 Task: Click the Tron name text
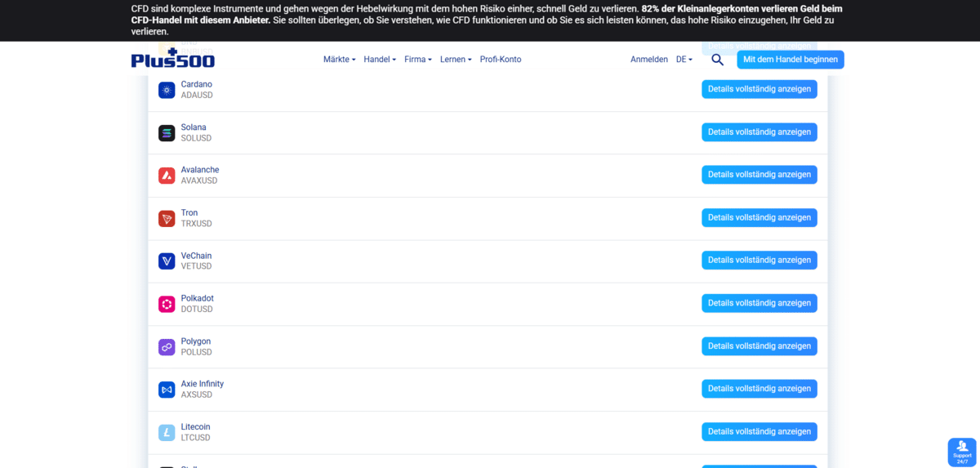[189, 213]
